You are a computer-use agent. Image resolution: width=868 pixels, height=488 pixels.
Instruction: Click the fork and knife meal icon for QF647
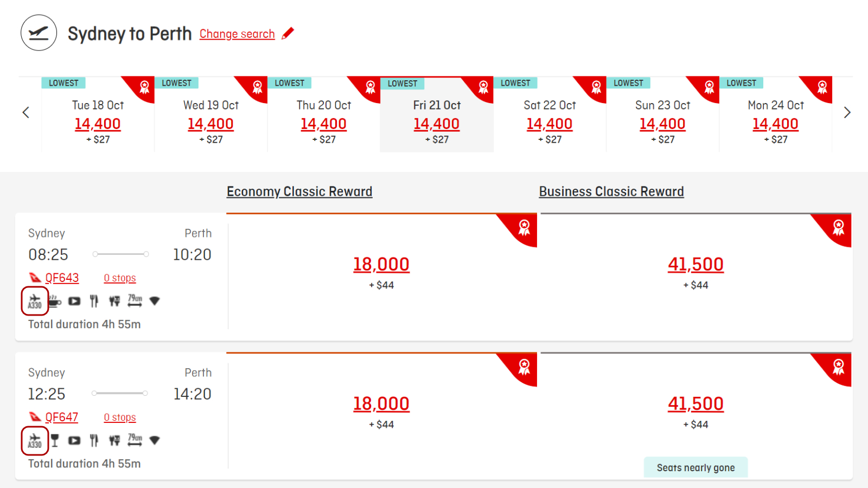pos(94,440)
